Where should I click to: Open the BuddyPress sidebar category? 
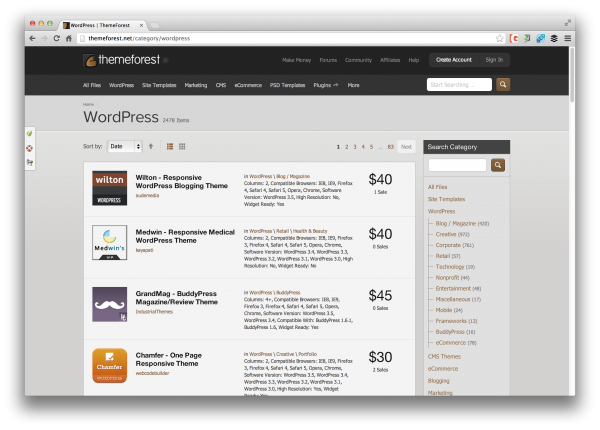point(450,332)
